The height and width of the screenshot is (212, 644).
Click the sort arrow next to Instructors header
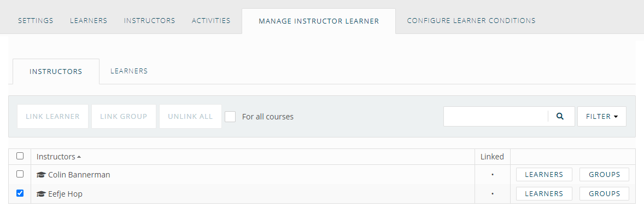click(79, 157)
